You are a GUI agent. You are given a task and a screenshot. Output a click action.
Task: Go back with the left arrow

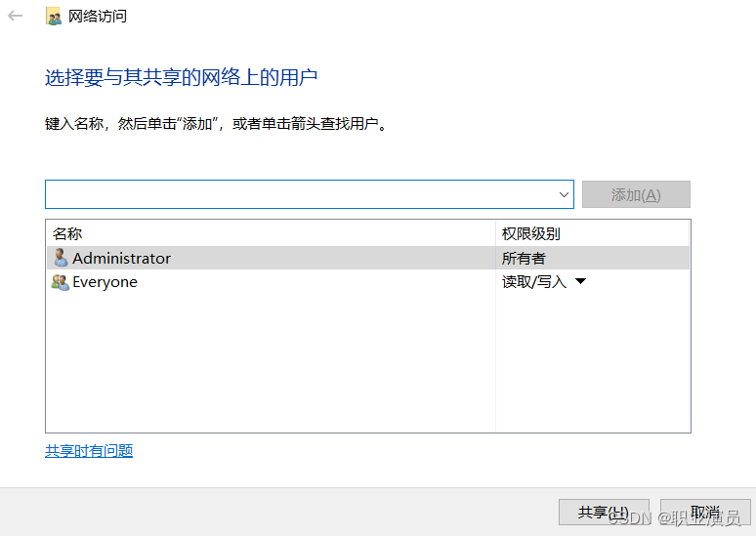pyautogui.click(x=16, y=16)
